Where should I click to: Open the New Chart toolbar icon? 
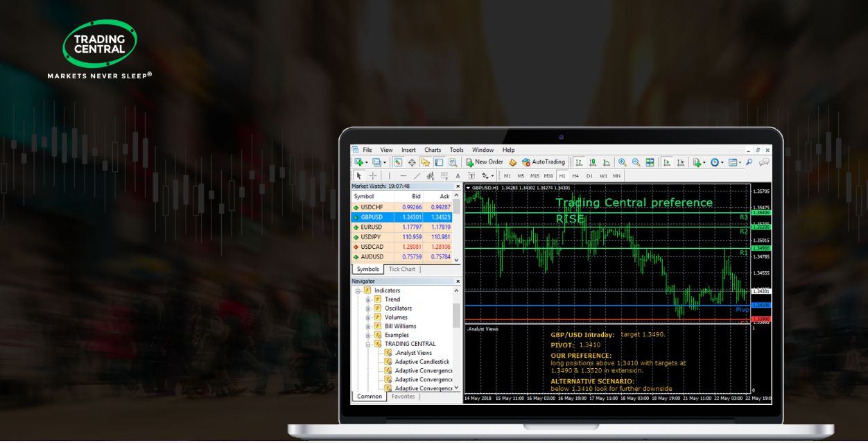pos(359,162)
